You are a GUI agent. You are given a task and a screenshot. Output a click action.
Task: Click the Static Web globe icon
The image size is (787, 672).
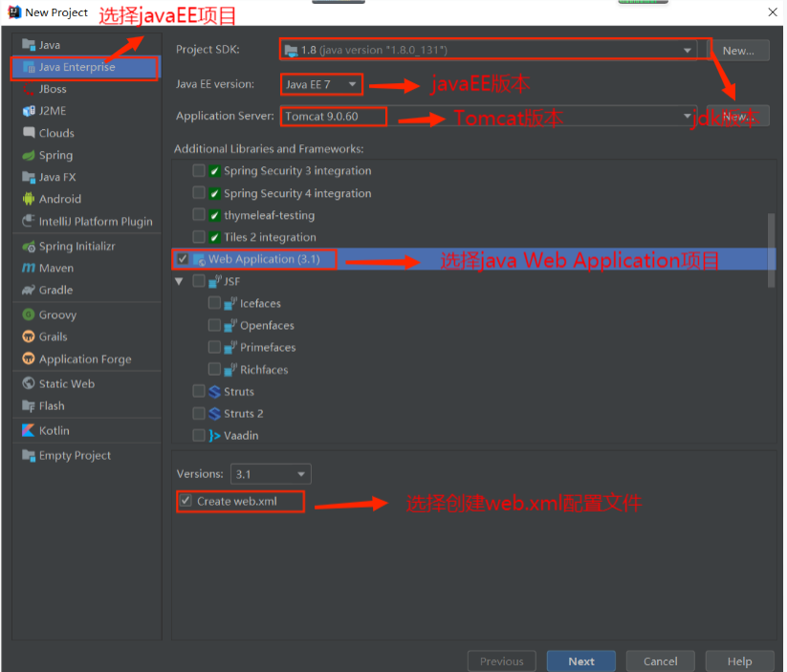[x=28, y=383]
